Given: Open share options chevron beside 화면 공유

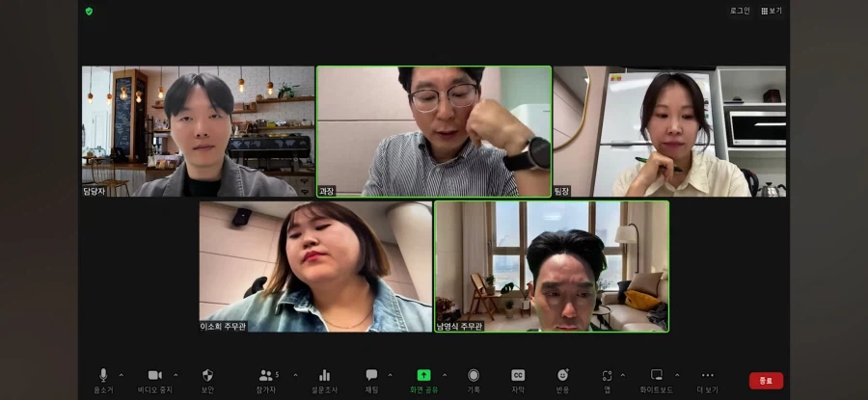Looking at the screenshot, I should click(x=445, y=375).
